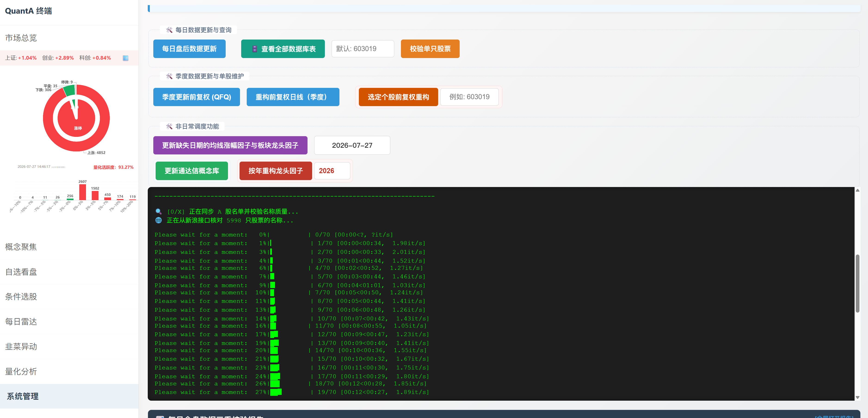Click the console scrollbar down arrow

click(858, 397)
